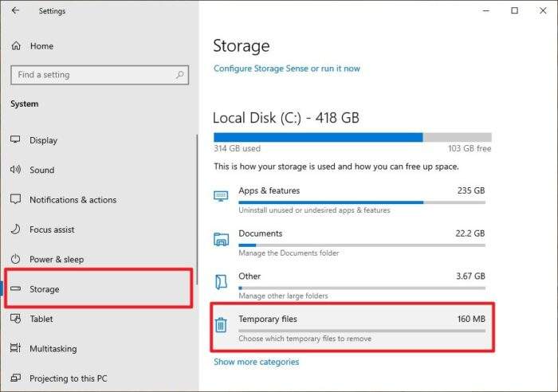The height and width of the screenshot is (392, 558).
Task: Click the Apps & features keyboard icon
Action: tap(221, 196)
